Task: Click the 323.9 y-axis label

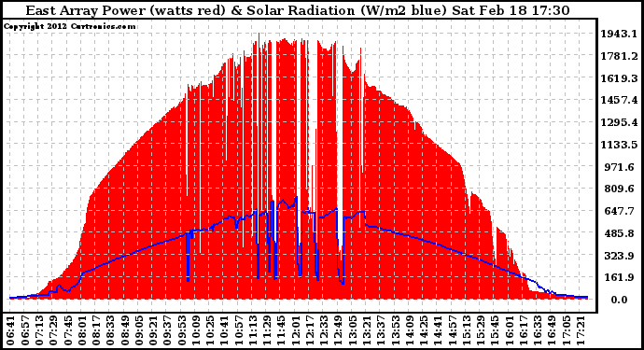Action: point(620,256)
